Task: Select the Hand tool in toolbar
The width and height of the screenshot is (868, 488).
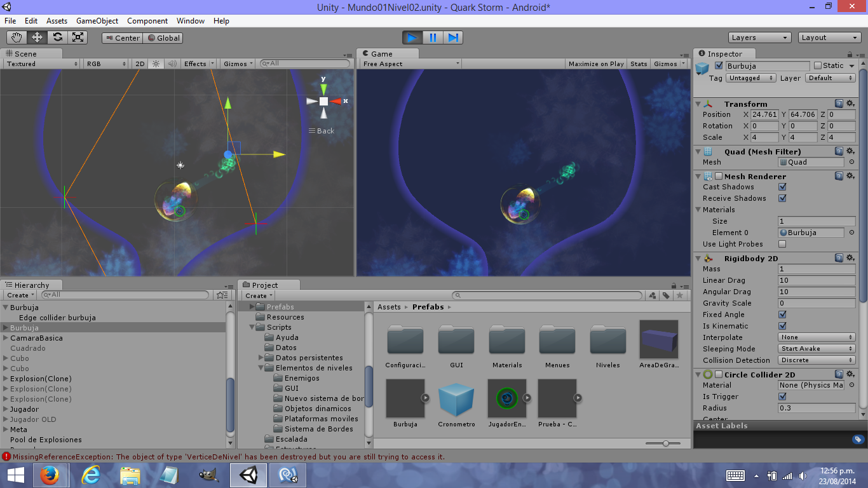Action: pos(17,37)
